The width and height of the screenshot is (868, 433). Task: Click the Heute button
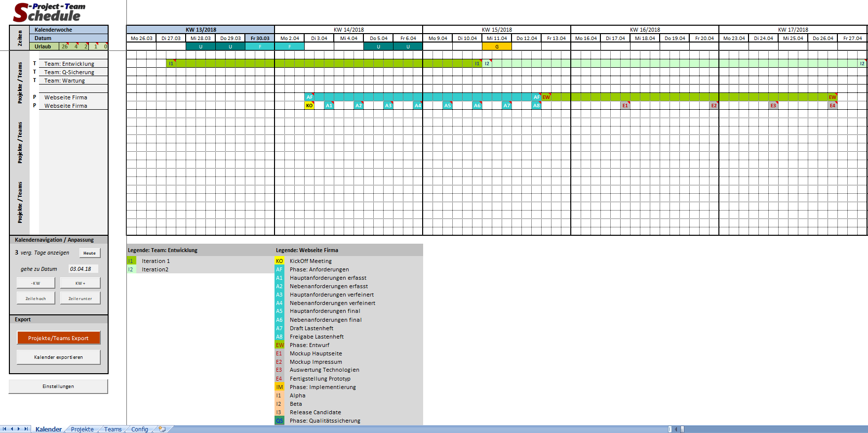[x=89, y=253]
